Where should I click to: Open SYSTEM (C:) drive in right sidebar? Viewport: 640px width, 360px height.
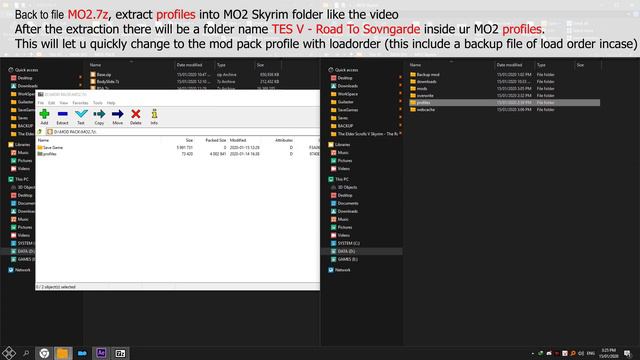click(x=345, y=243)
